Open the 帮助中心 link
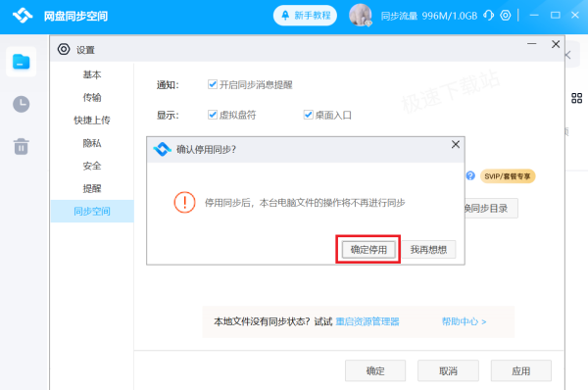 464,321
